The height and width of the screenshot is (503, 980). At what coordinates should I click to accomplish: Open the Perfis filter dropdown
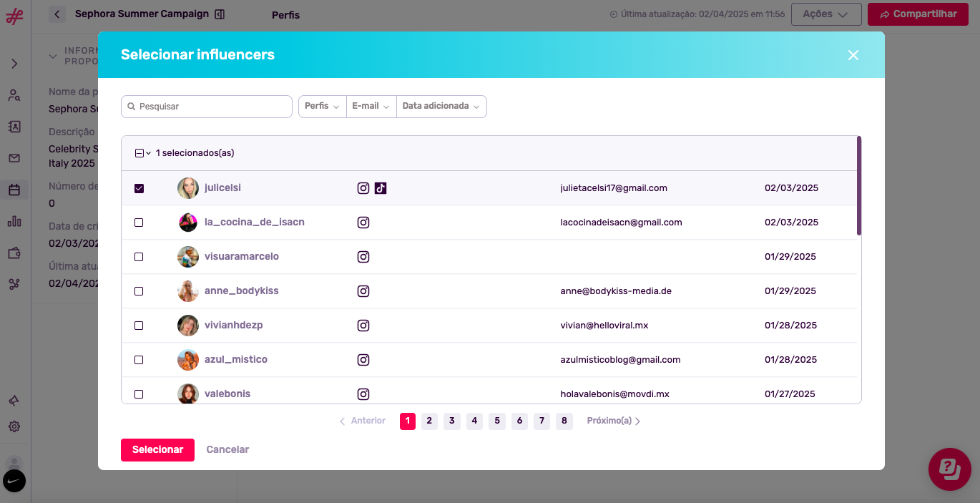[322, 107]
